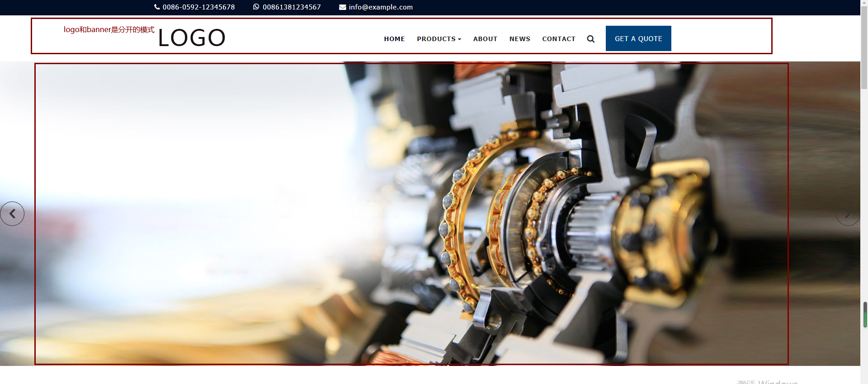
Task: Open the CONTACT page
Action: pyautogui.click(x=558, y=39)
